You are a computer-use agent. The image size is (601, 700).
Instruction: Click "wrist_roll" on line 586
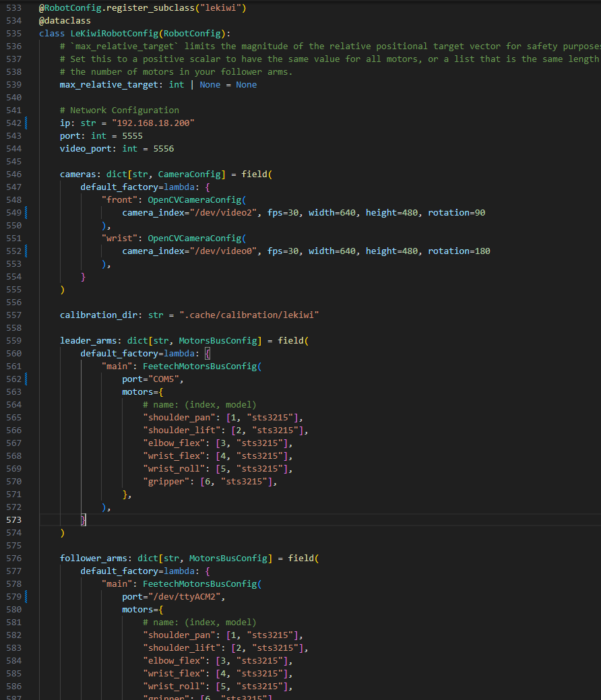(x=174, y=687)
